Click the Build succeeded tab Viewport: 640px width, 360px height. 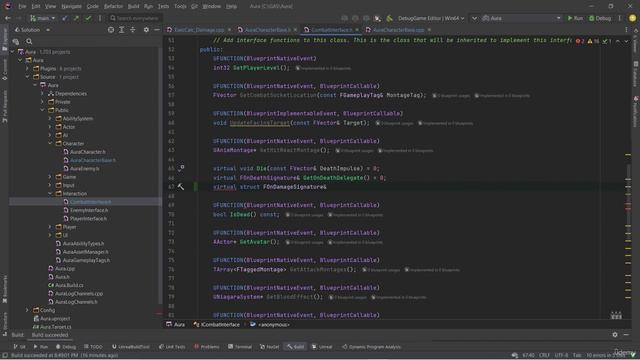coord(50,335)
